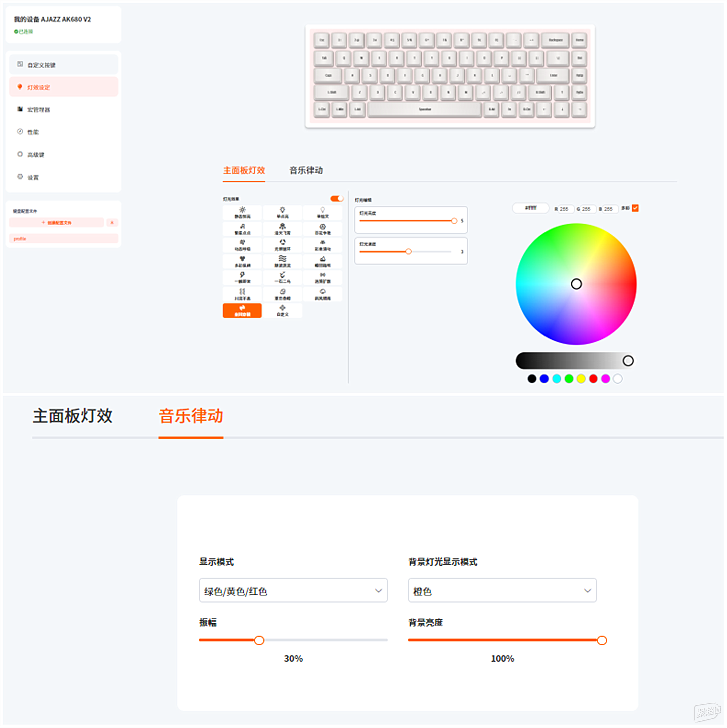727x728 pixels.
Task: Click the 背景亮度 brightness slider handle
Action: click(x=602, y=640)
